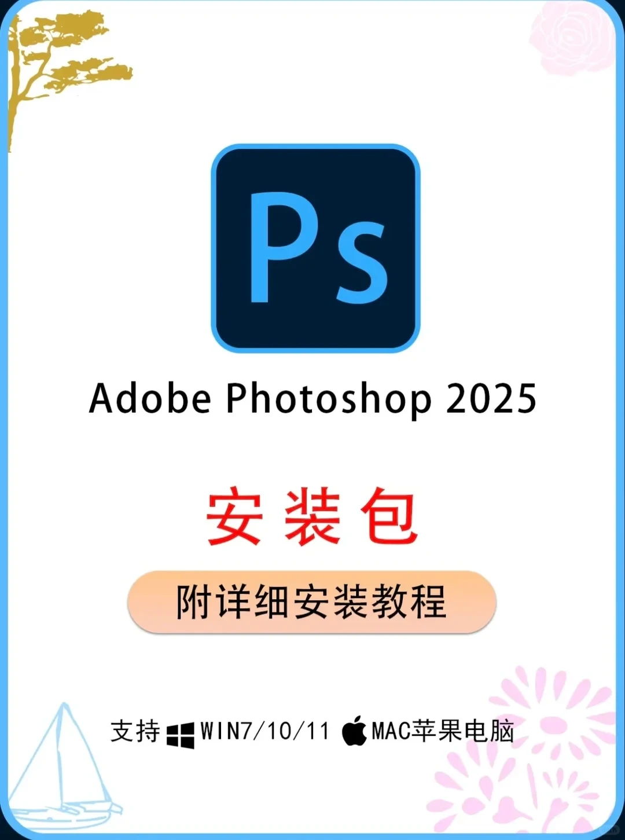The width and height of the screenshot is (625, 840).
Task: Click the pale pink rose illustration
Action: tap(572, 37)
